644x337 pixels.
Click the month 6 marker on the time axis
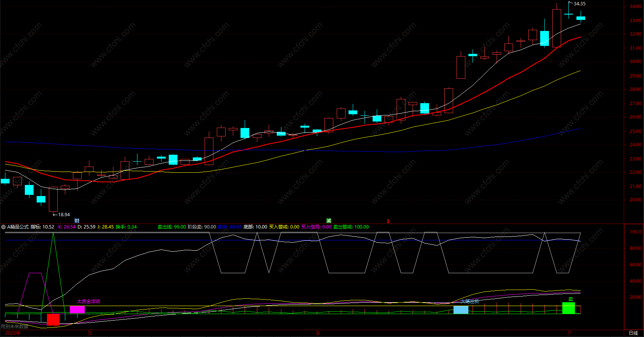click(x=318, y=333)
